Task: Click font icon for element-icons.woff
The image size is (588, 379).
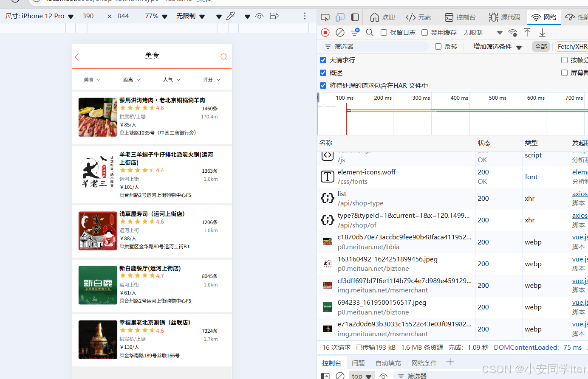Action: [x=327, y=177]
